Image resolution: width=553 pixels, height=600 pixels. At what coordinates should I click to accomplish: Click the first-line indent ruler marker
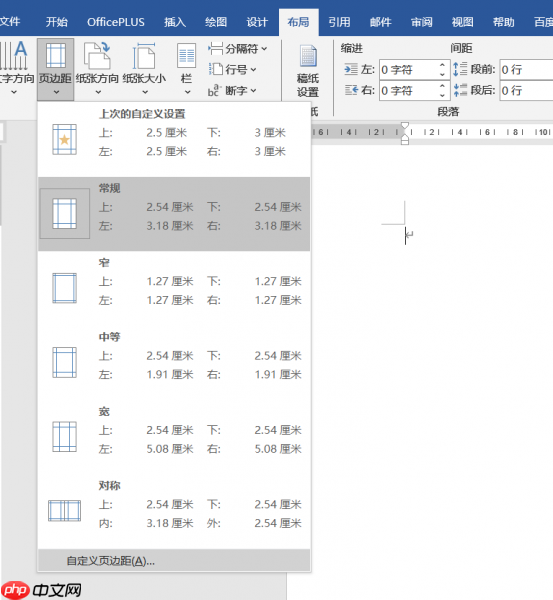click(405, 126)
